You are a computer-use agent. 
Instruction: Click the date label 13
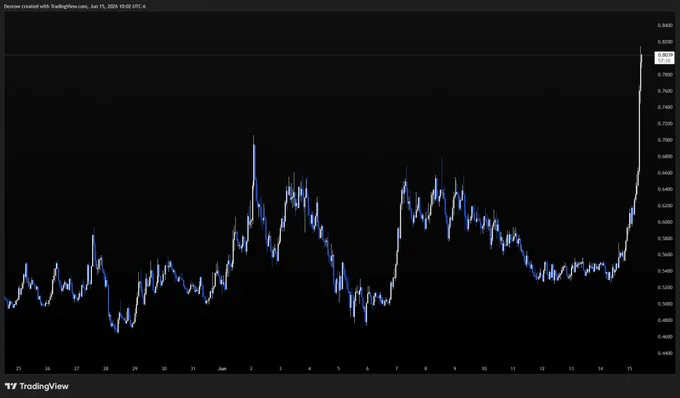coord(571,369)
